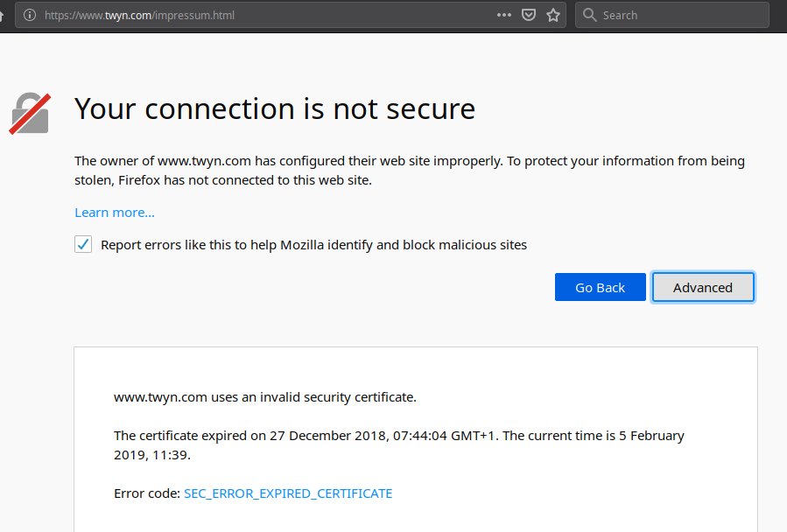Click the certificate expired date sentence
Viewport: 787px width, 532px height.
pyautogui.click(x=399, y=445)
